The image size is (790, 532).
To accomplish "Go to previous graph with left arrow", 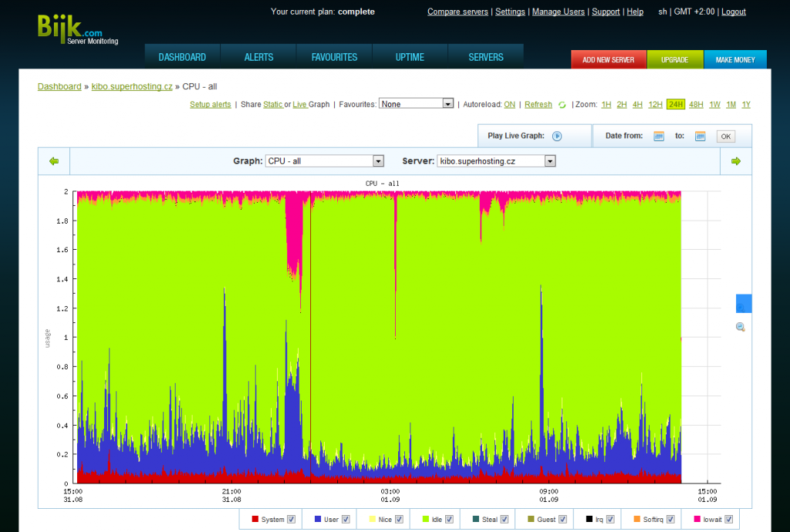I will 54,161.
